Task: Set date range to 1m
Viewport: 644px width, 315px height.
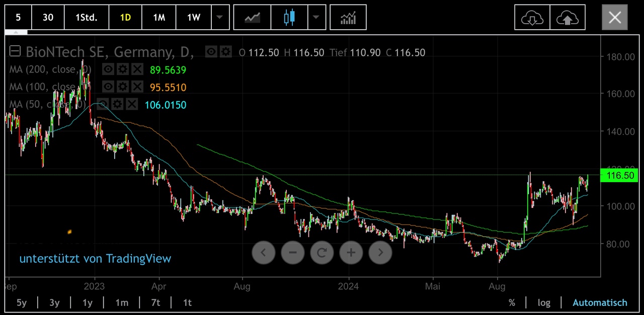Action: pyautogui.click(x=122, y=302)
